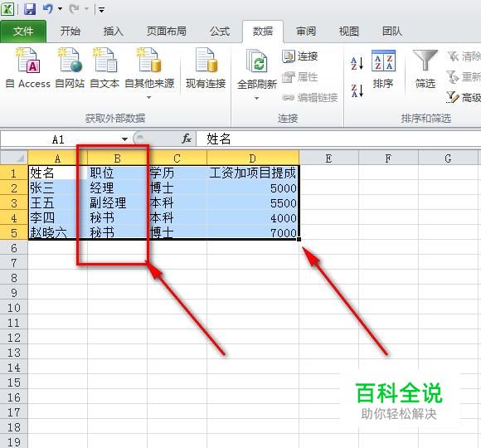Screen dimensions: 481x448
Task: Select the cell with 李四
Action: [x=58, y=218]
